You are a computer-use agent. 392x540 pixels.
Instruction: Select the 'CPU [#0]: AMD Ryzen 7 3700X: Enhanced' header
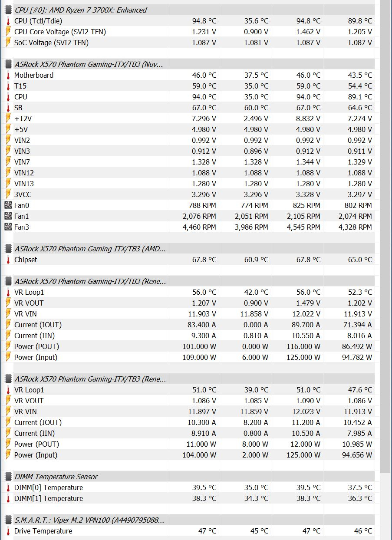81,10
